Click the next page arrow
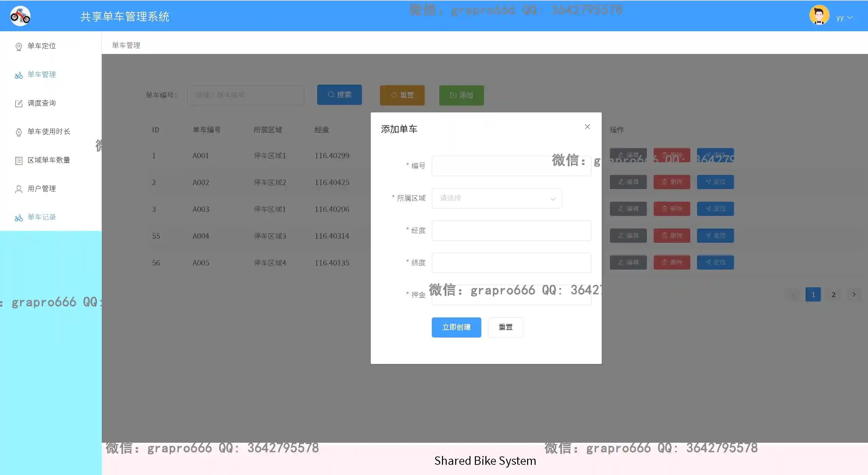This screenshot has width=868, height=475. click(x=854, y=295)
